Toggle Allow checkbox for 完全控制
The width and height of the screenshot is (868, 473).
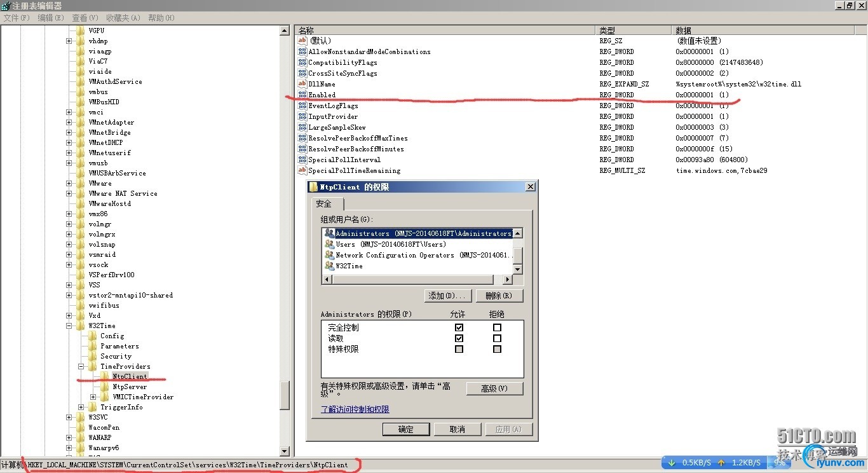pos(459,327)
